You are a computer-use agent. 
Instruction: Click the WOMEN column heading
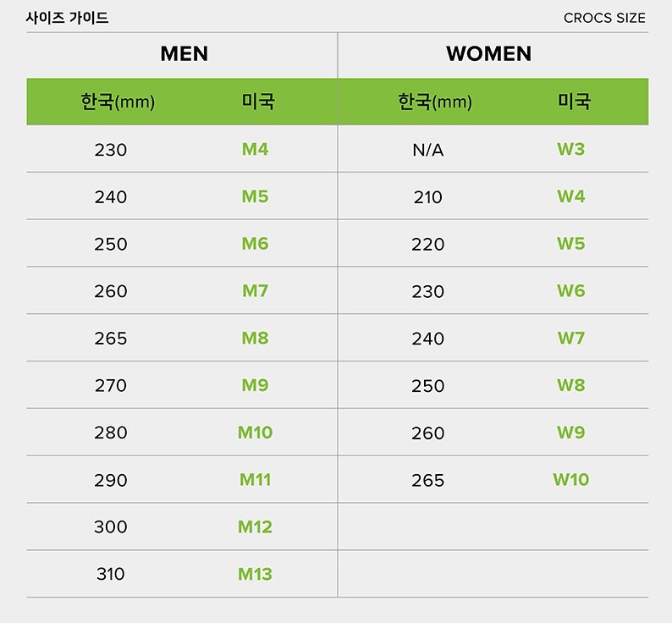488,54
